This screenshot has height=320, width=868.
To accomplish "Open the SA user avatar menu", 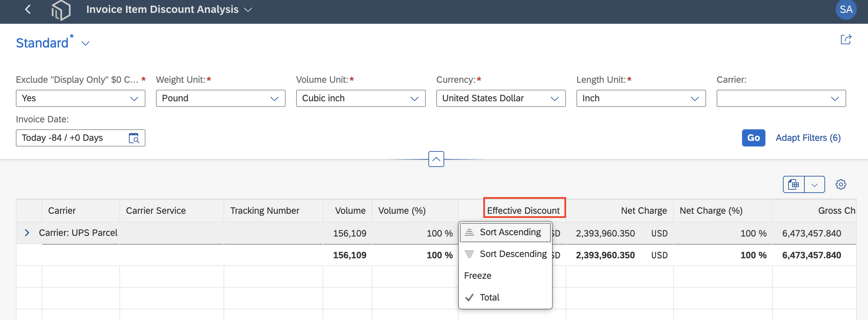I will 846,10.
